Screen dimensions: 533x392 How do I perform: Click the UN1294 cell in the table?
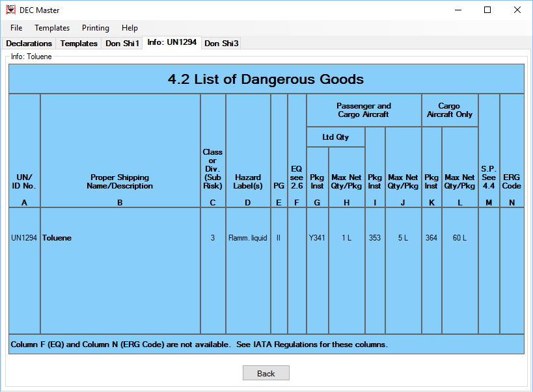pos(24,238)
